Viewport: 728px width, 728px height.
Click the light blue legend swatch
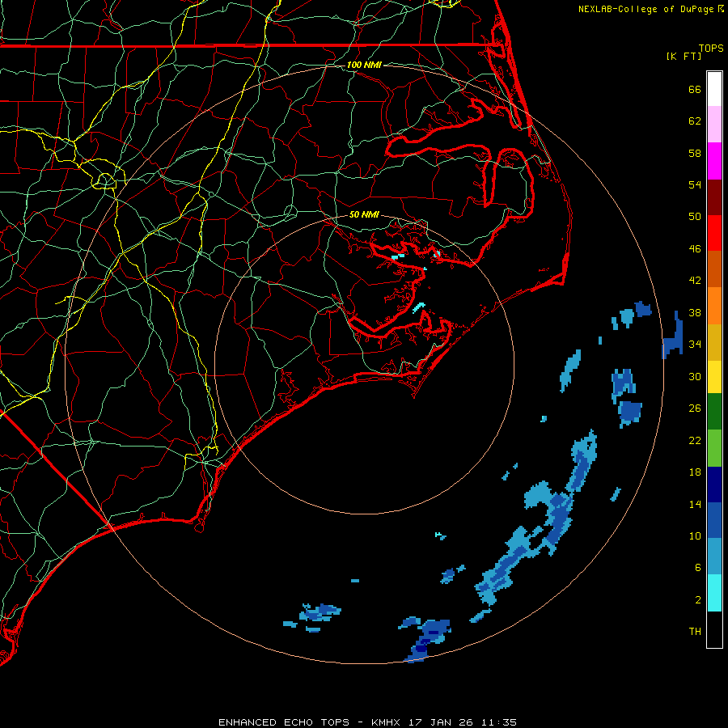pyautogui.click(x=714, y=557)
